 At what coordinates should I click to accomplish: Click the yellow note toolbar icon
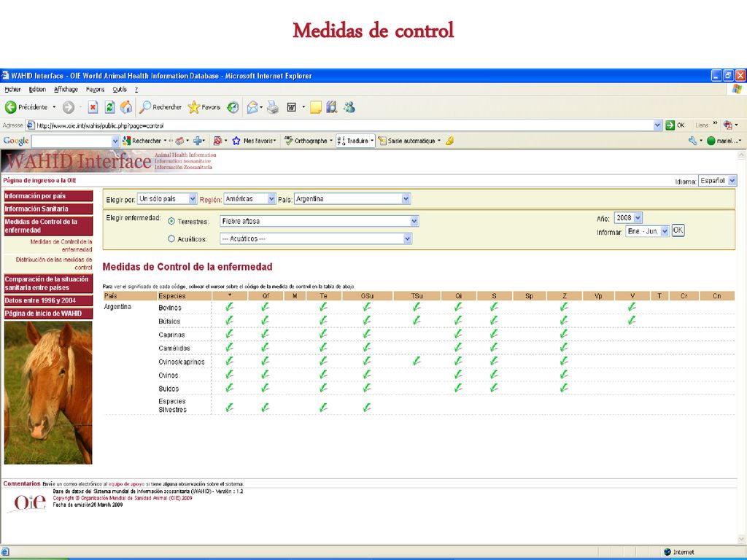(315, 108)
